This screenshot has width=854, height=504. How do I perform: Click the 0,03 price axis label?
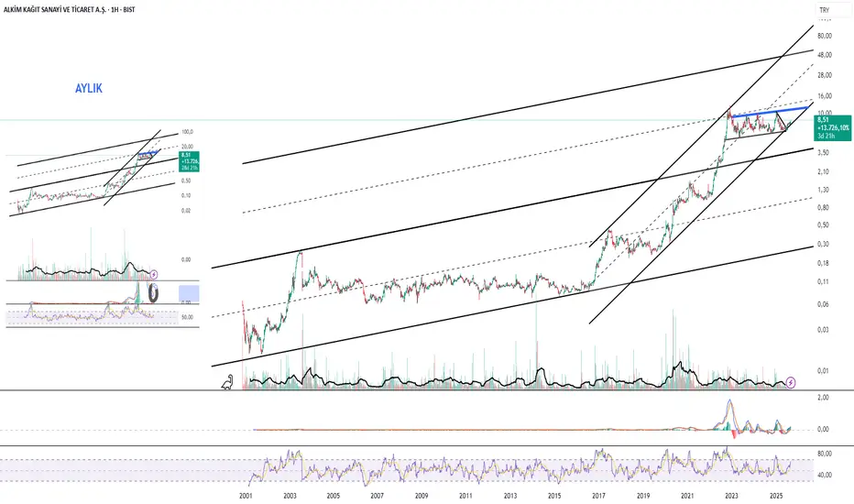tap(823, 330)
